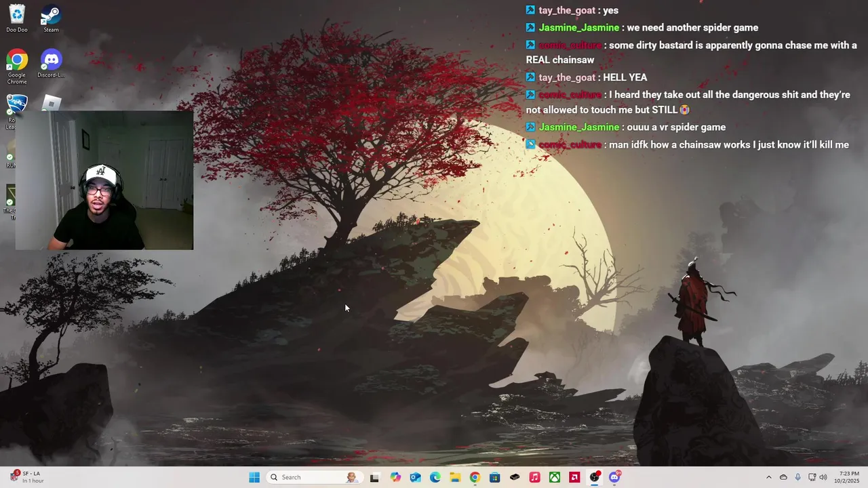Screen dimensions: 868x488
Task: Switch to Discord in the taskbar
Action: pyautogui.click(x=614, y=477)
